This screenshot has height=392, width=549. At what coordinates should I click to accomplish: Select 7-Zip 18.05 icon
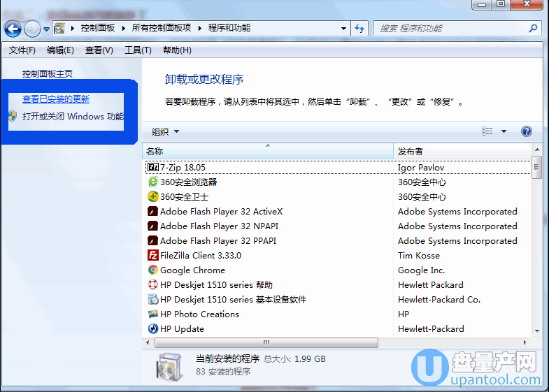(x=153, y=167)
